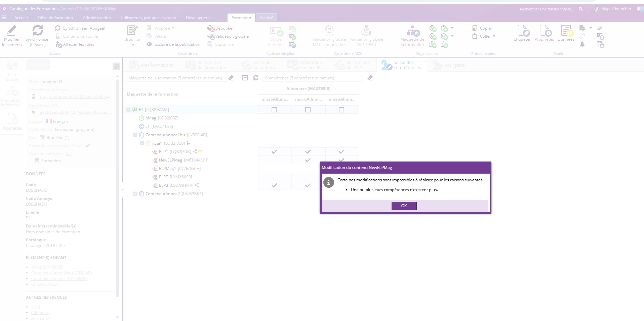This screenshot has height=321, width=644.
Task: Click the Validation globale icon in Cycle de vie
Action: pos(211,36)
